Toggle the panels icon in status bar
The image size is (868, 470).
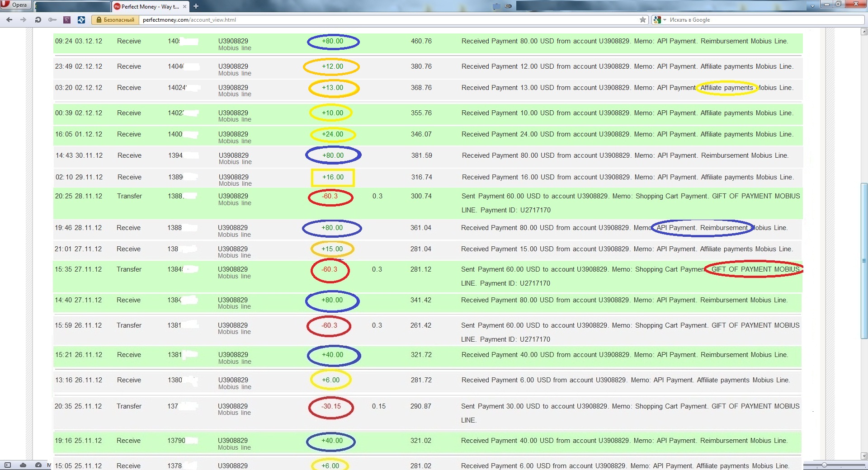(7, 465)
